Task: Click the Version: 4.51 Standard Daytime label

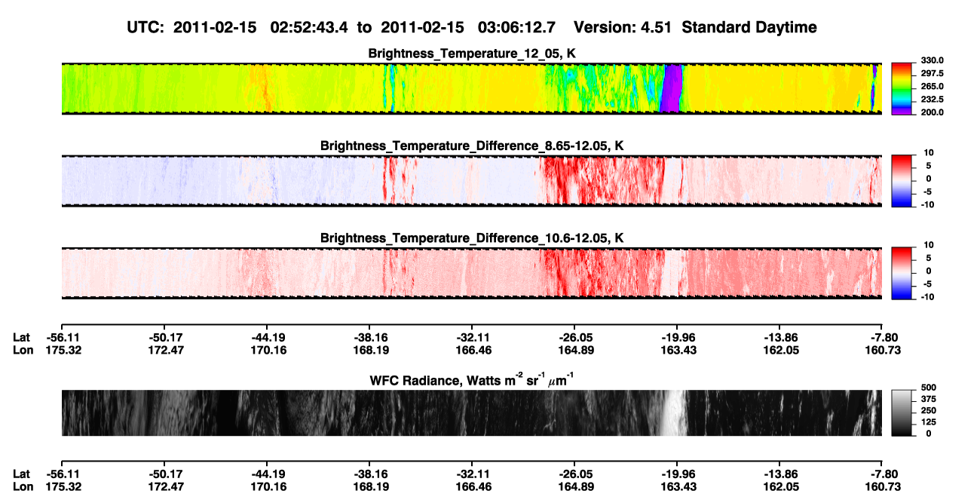Action: pyautogui.click(x=695, y=27)
